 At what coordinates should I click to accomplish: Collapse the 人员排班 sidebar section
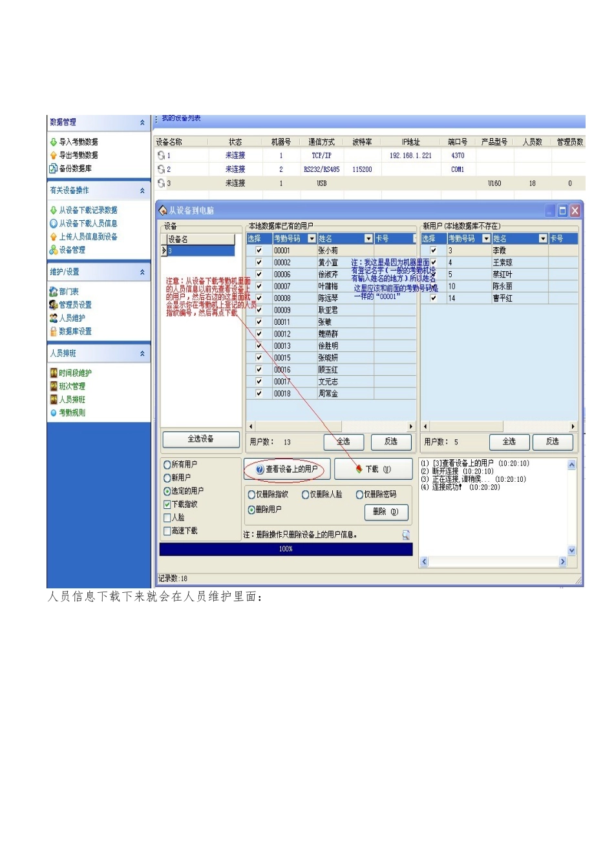[x=142, y=354]
